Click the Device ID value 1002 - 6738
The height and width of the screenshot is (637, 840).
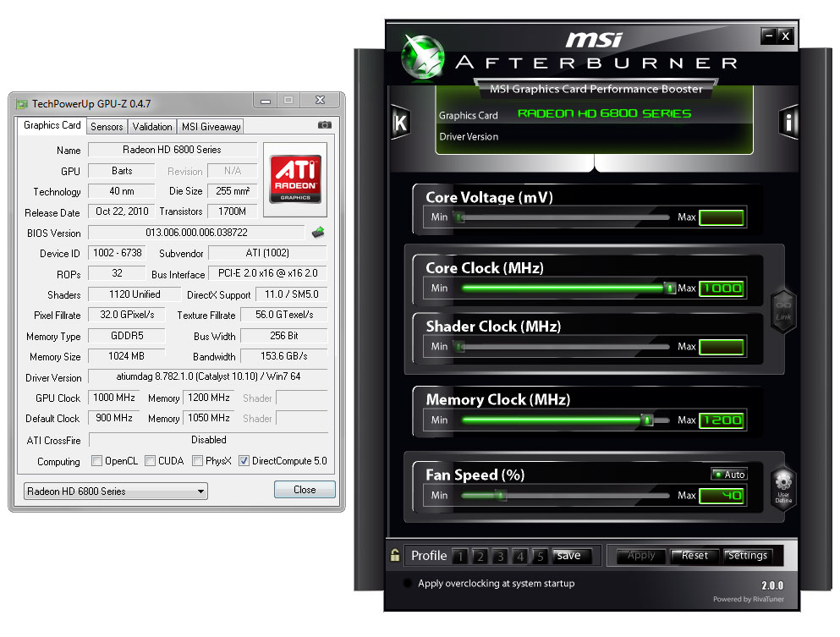point(118,253)
